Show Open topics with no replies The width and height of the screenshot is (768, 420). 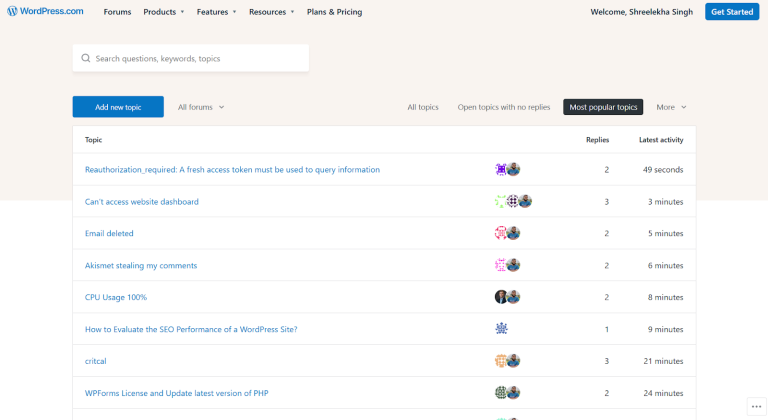tap(504, 107)
